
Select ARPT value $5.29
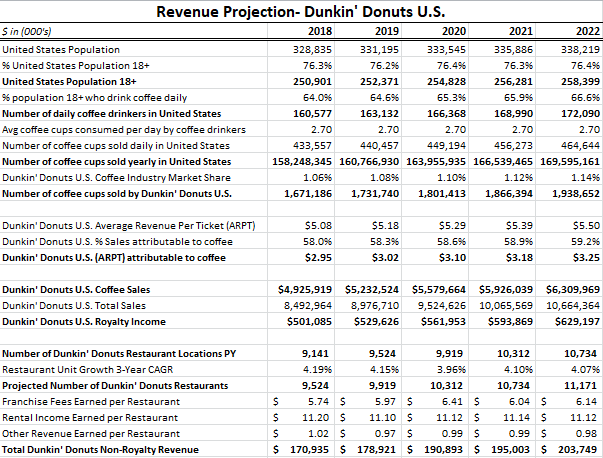click(x=452, y=226)
